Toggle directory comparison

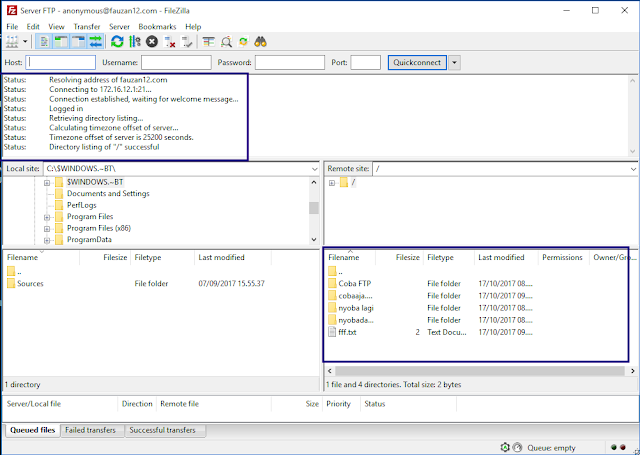[x=226, y=42]
